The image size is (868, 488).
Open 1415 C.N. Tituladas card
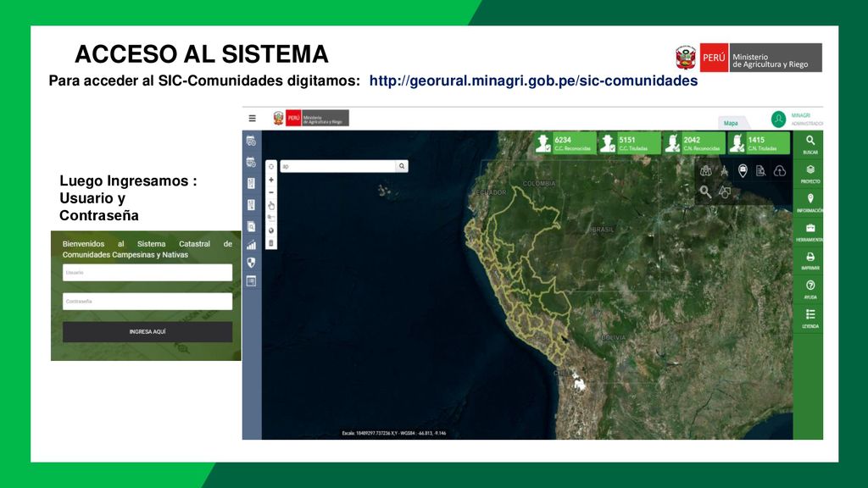pyautogui.click(x=759, y=143)
